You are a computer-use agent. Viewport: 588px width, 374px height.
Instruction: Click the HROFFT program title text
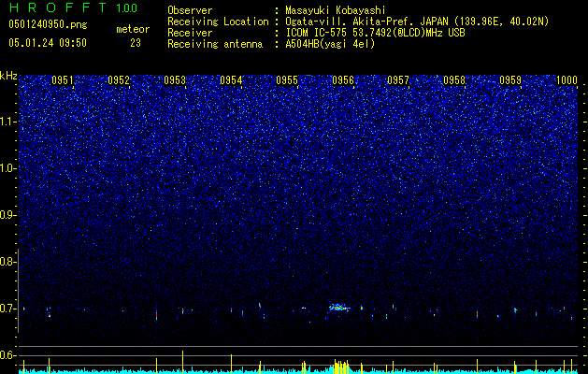coord(58,7)
